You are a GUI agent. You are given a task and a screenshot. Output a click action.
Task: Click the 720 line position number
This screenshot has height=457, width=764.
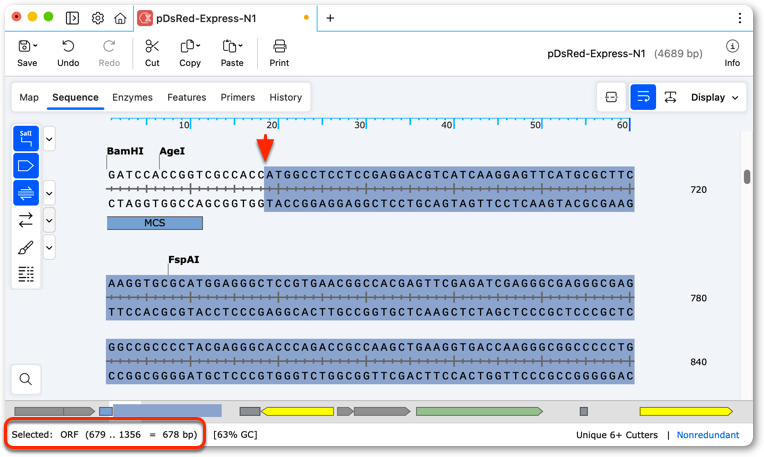(698, 190)
